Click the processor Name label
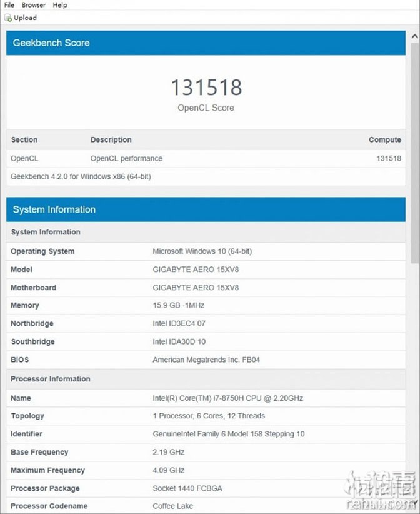The width and height of the screenshot is (420, 514). tap(21, 398)
